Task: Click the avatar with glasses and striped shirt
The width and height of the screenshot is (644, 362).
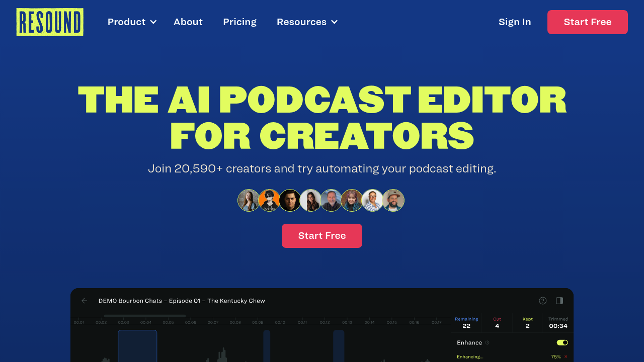Action: pos(372,200)
